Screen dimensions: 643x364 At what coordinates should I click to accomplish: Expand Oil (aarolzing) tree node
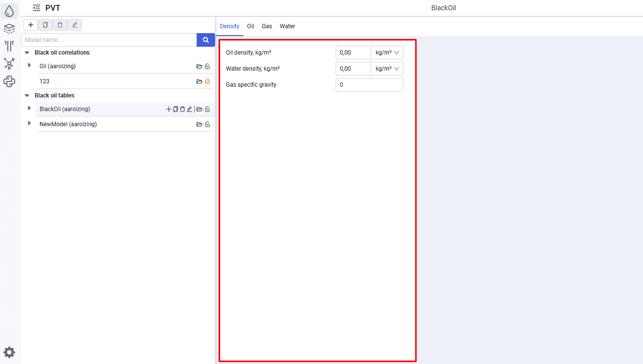[29, 65]
